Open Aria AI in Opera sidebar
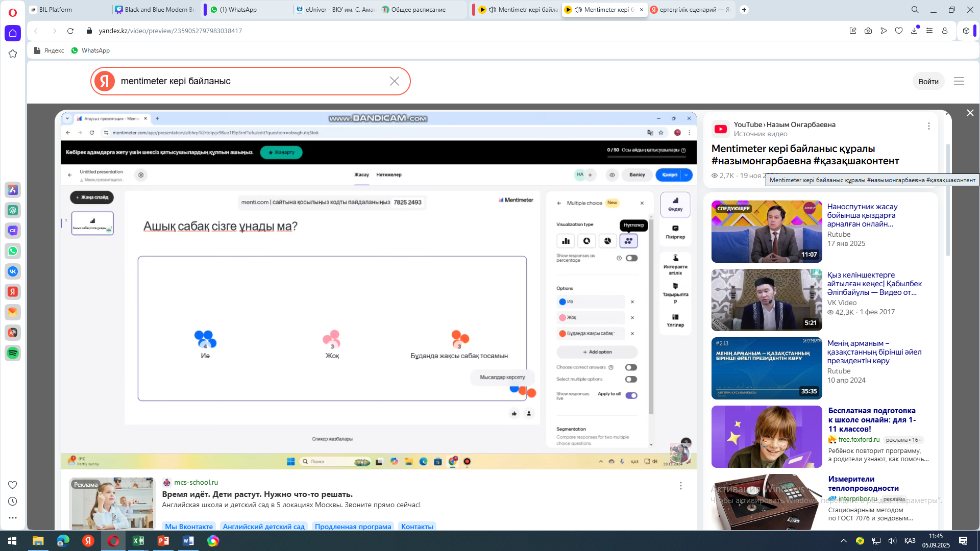 coord(13,190)
